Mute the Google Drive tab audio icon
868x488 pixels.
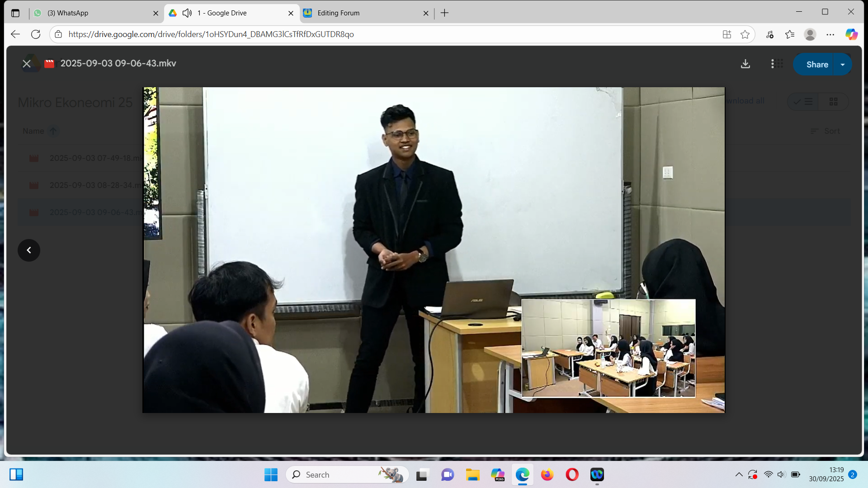pyautogui.click(x=187, y=13)
